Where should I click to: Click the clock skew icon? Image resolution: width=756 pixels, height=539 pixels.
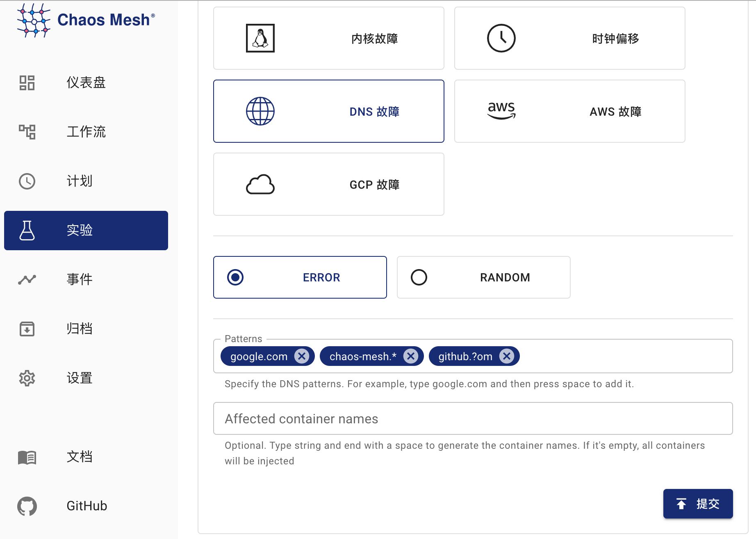point(501,38)
